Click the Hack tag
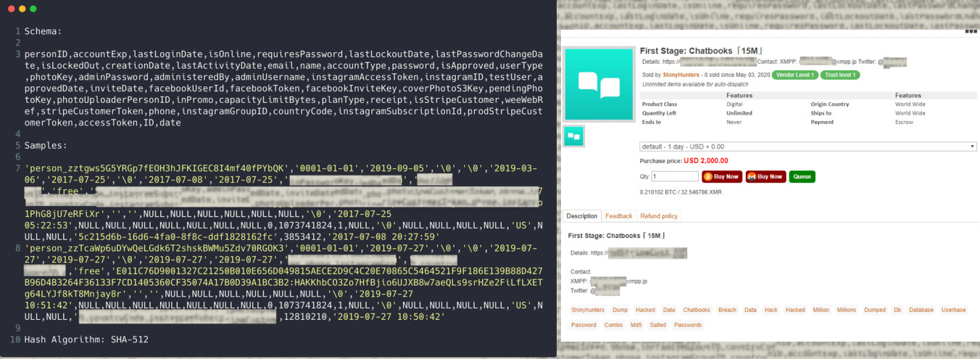This screenshot has width=980, height=359. [771, 310]
